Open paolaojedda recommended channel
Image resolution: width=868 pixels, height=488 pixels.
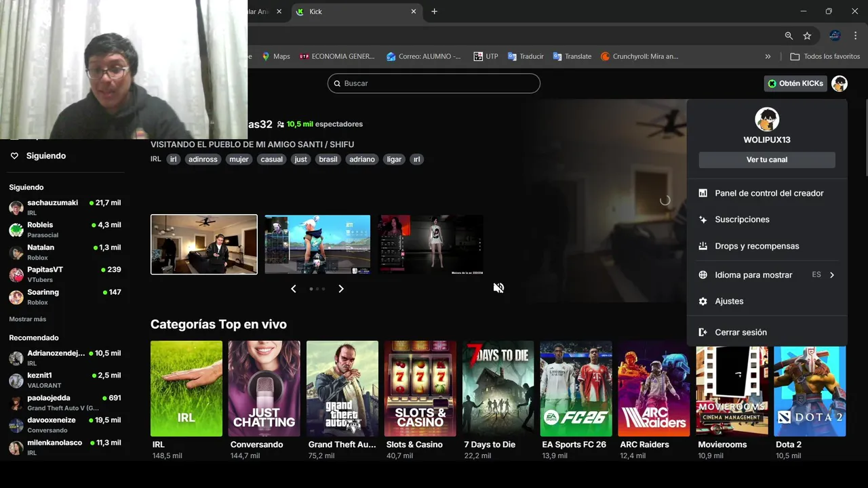click(x=65, y=403)
